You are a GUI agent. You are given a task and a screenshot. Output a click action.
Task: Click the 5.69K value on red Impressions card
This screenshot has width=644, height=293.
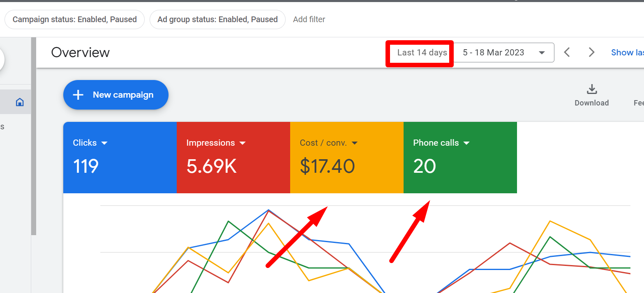coord(211,166)
